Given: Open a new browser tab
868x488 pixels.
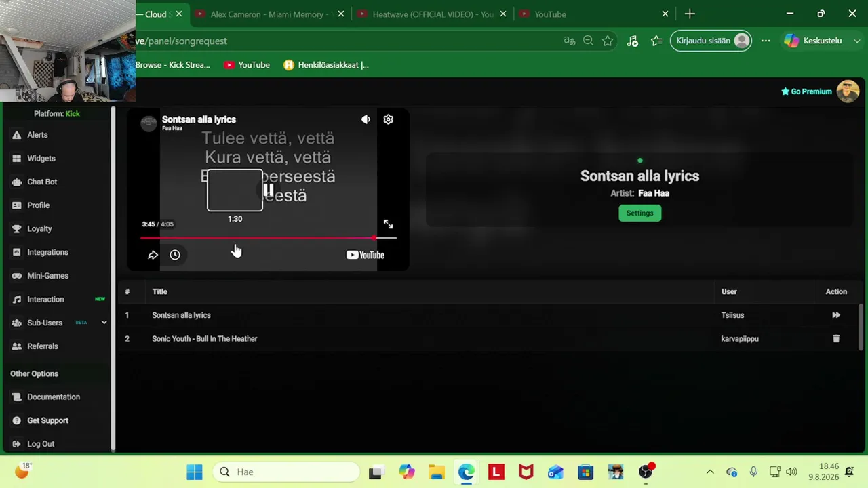Looking at the screenshot, I should tap(690, 14).
